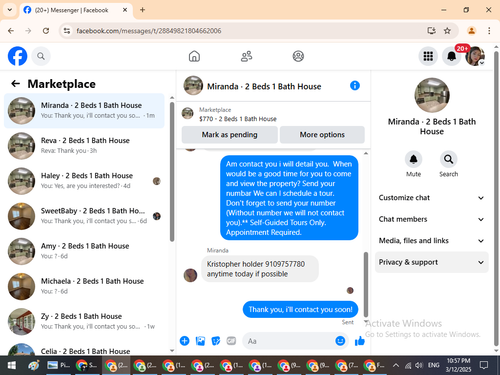500x375 pixels.
Task: Click the large Miranda listing photo in details panel
Action: point(432,95)
